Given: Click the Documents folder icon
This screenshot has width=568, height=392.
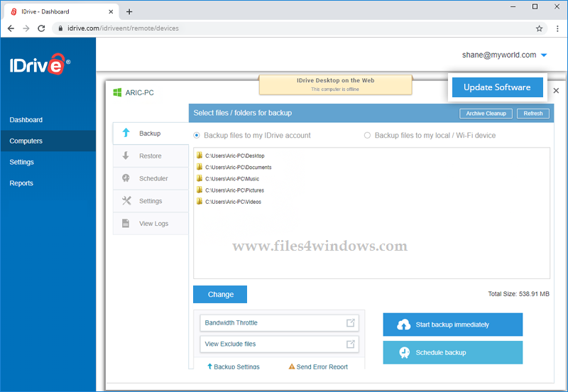Looking at the screenshot, I should click(200, 167).
